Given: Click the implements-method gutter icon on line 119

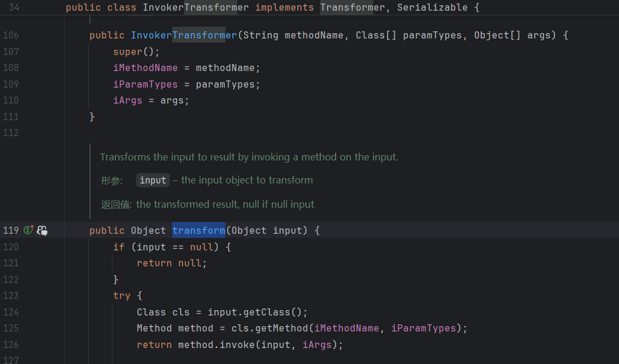Looking at the screenshot, I should [28, 230].
